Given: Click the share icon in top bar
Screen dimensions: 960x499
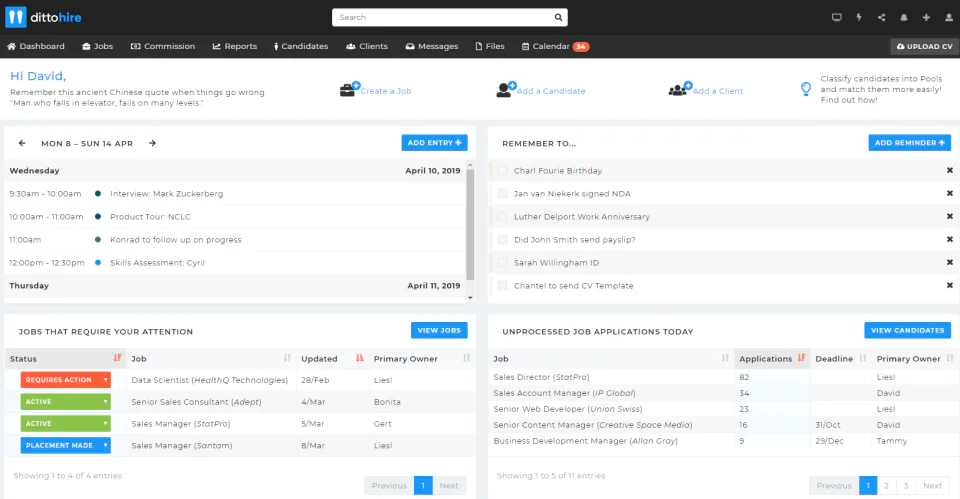Looking at the screenshot, I should [882, 17].
